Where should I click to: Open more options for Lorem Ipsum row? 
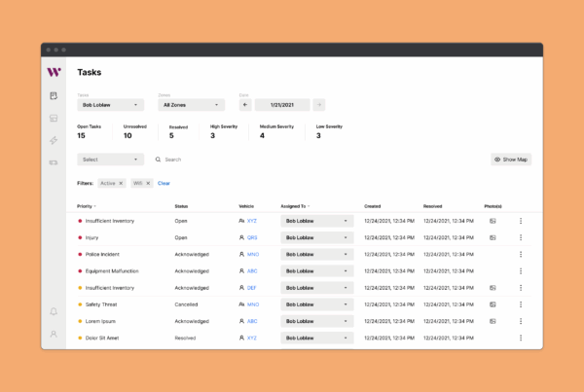(521, 321)
